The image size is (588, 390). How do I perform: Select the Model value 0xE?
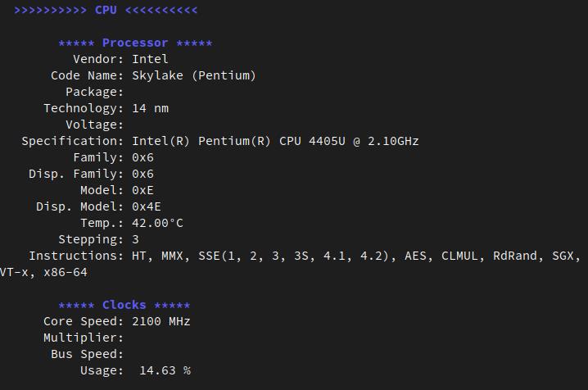142,190
